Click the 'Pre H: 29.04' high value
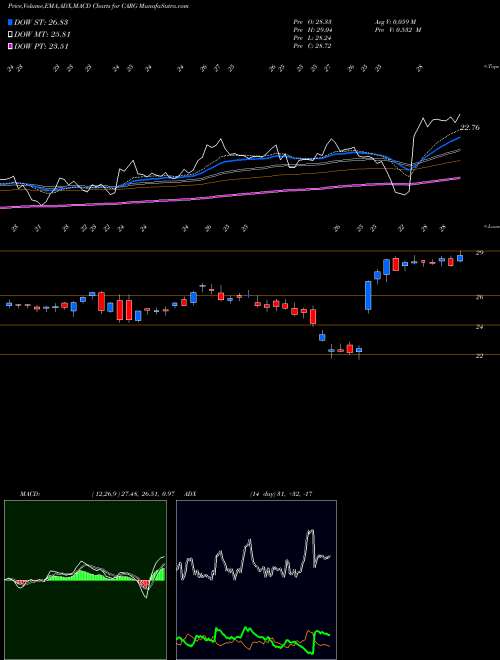Viewport: 500px width, 660px height. click(x=313, y=30)
